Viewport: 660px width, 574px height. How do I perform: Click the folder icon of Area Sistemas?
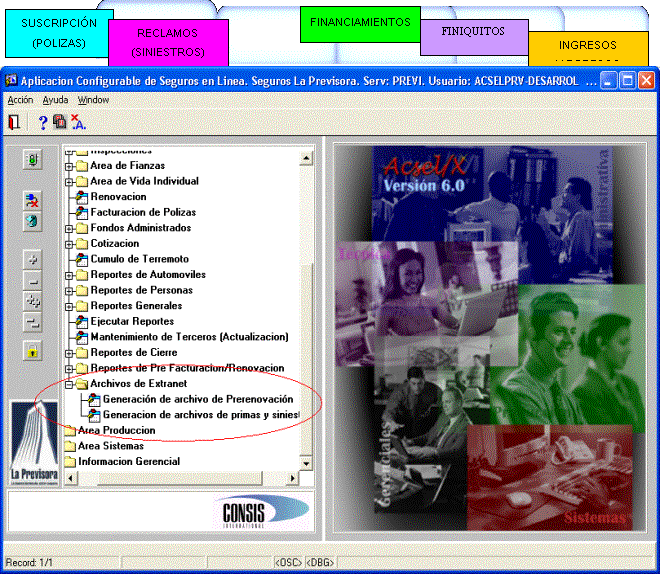(x=70, y=446)
